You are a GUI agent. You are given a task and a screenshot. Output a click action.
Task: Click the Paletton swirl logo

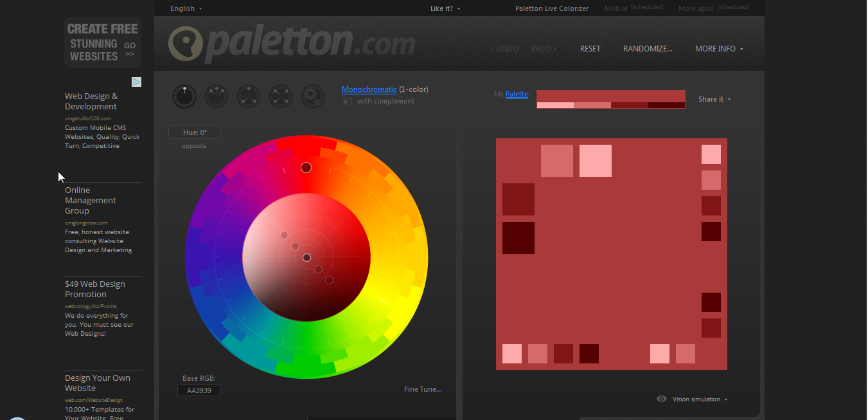pyautogui.click(x=184, y=44)
